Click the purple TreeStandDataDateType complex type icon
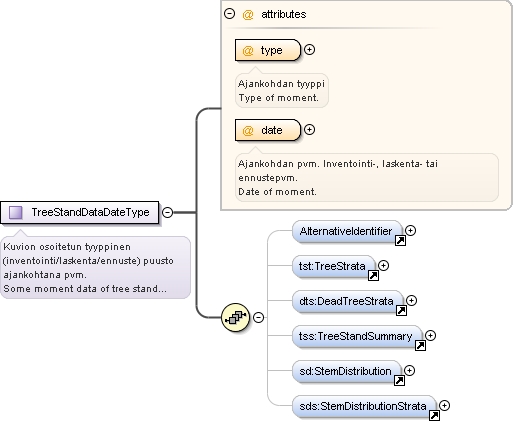 [15, 212]
